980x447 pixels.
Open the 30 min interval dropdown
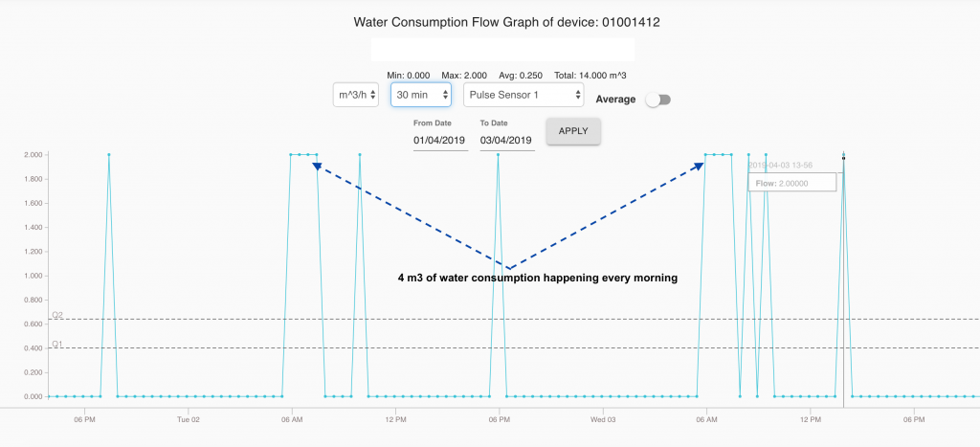tap(421, 95)
